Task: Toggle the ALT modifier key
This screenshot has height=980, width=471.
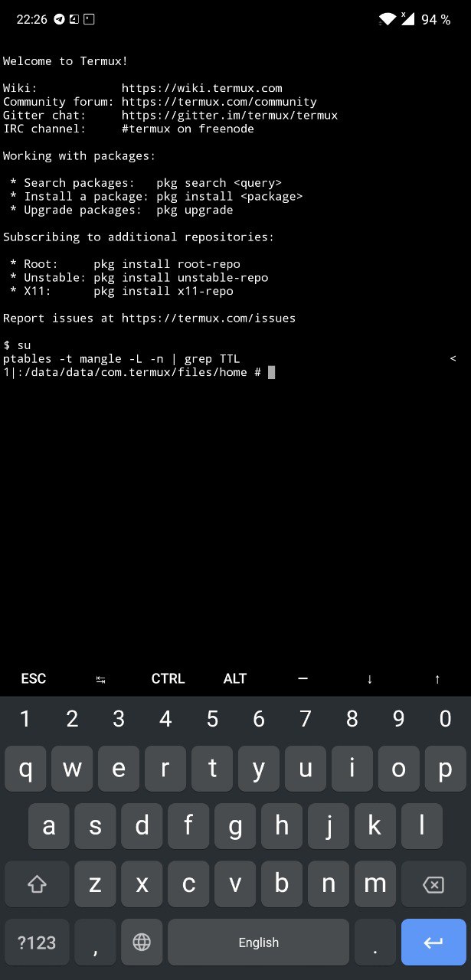Action: pyautogui.click(x=235, y=678)
